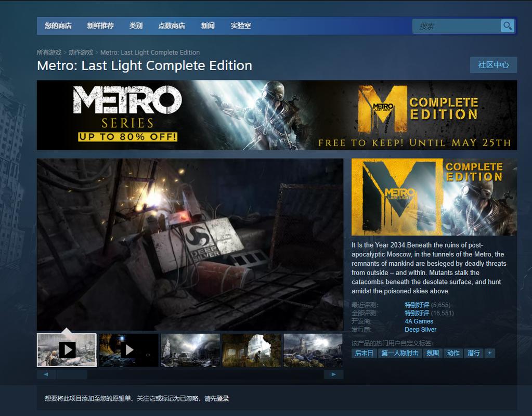
Task: Open the 4A Games developer link
Action: (x=419, y=321)
